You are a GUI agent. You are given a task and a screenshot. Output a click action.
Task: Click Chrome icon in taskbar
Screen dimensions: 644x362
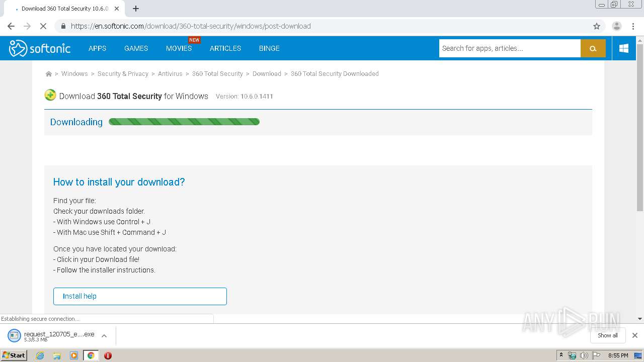pyautogui.click(x=91, y=355)
